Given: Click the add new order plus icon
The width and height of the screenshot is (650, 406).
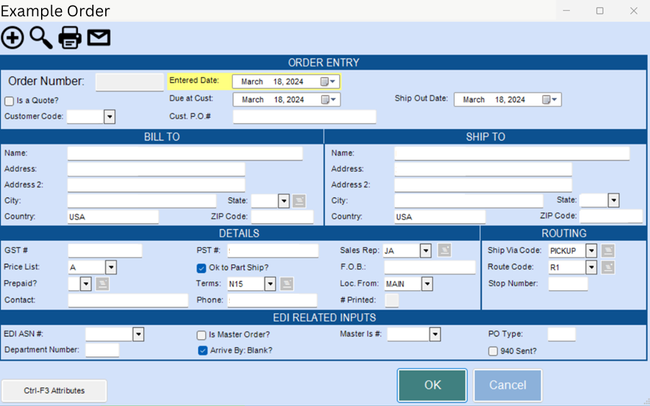Looking at the screenshot, I should [12, 38].
